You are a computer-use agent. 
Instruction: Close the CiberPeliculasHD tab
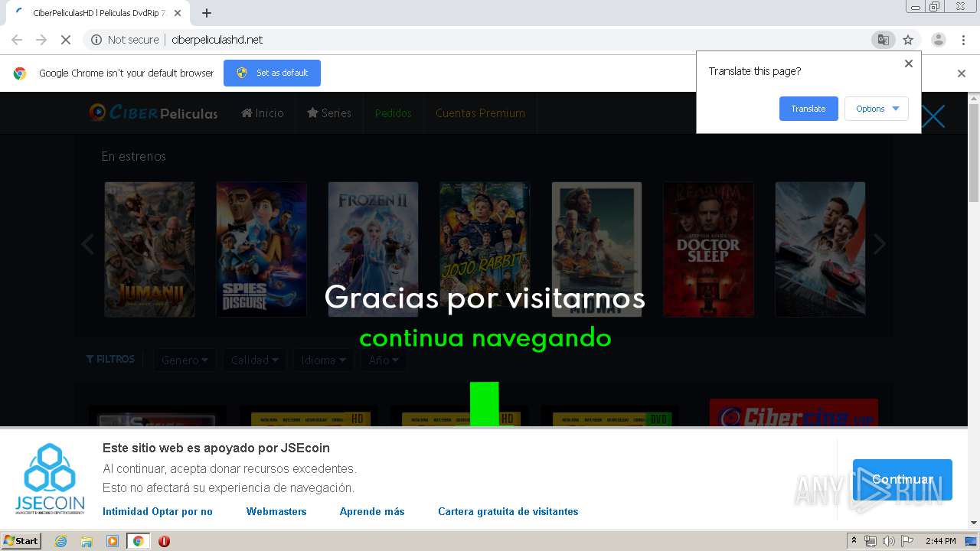(x=178, y=13)
